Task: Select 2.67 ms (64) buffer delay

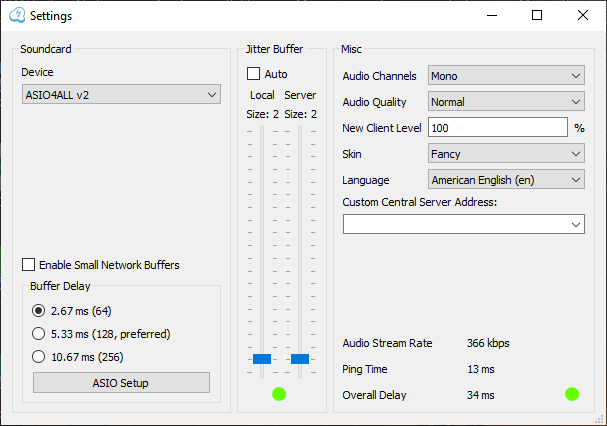Action: pos(40,310)
